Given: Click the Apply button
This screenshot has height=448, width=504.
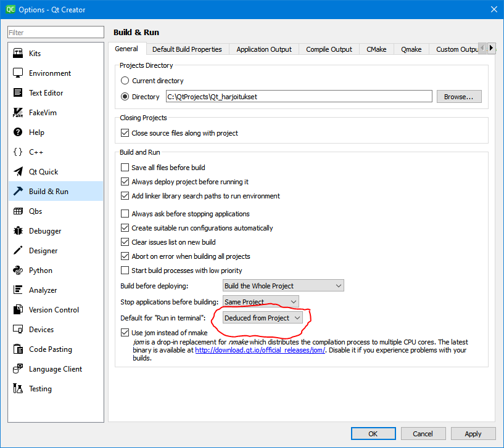Looking at the screenshot, I should click(473, 434).
